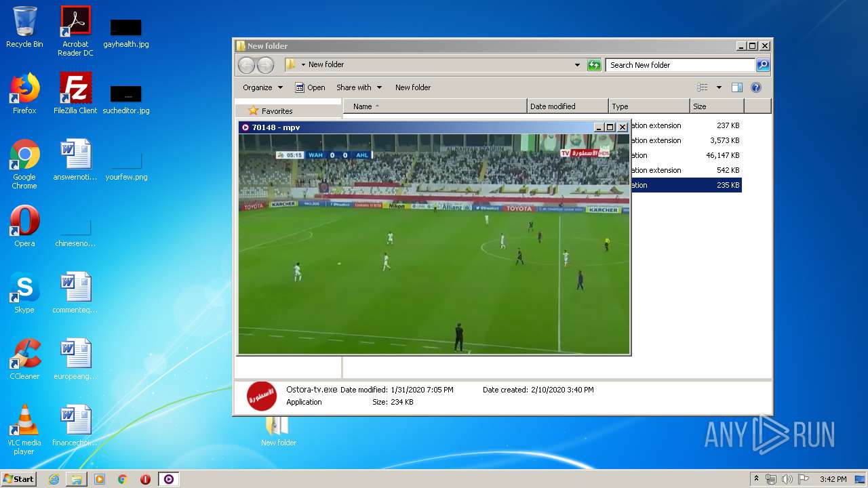Sort by Date modified column
This screenshot has height=488, width=868.
(x=568, y=106)
